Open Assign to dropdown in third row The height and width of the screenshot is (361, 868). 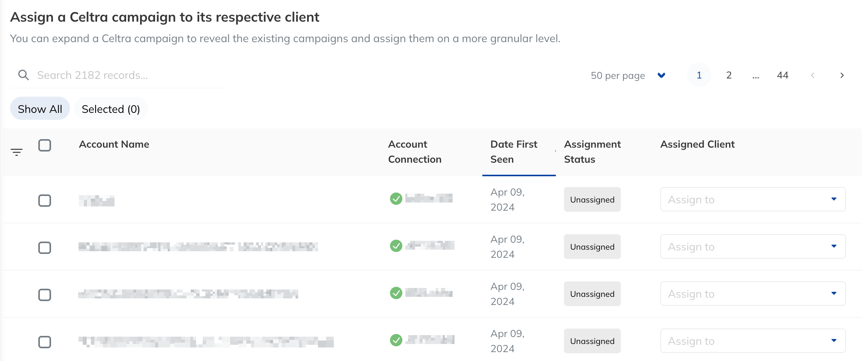pos(753,294)
